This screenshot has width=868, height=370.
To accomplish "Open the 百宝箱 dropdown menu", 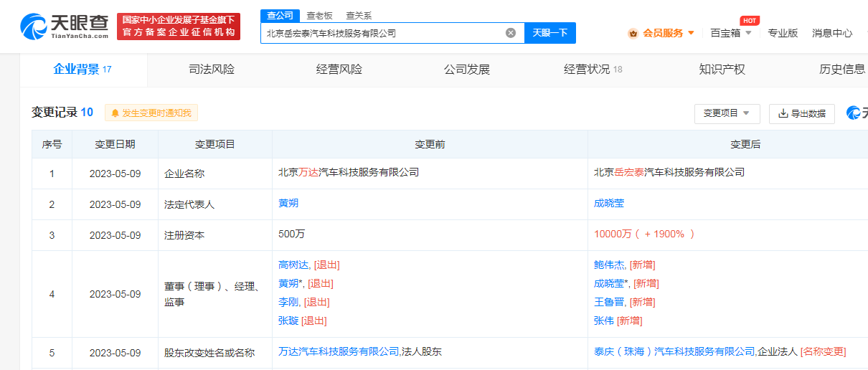I will pos(731,33).
